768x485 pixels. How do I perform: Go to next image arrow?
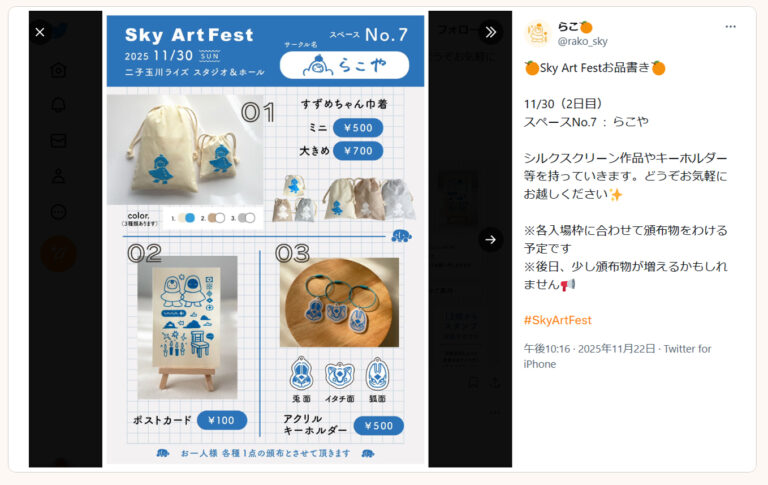point(490,240)
